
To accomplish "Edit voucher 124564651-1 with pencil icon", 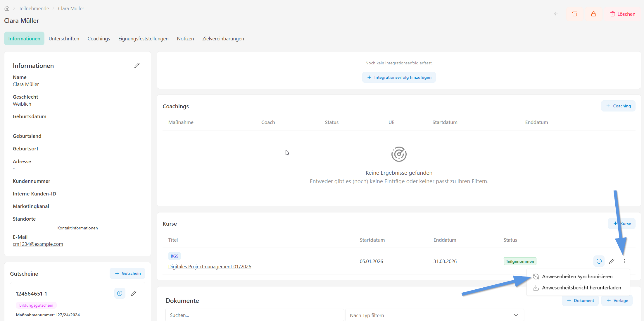I will [x=134, y=293].
